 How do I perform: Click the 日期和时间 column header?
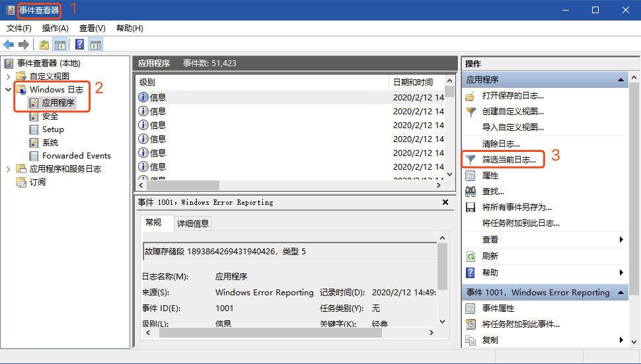(416, 83)
